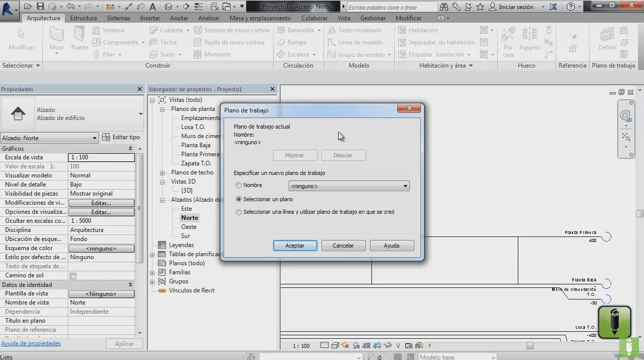The width and height of the screenshot is (644, 360).
Task: Toggle sun path icon in view control bar
Action: [346, 346]
